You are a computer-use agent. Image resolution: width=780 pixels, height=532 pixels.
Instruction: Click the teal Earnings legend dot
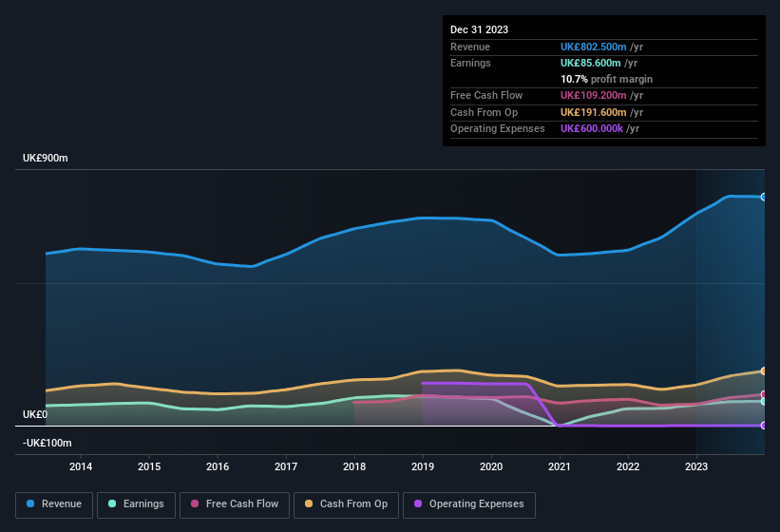tap(112, 503)
